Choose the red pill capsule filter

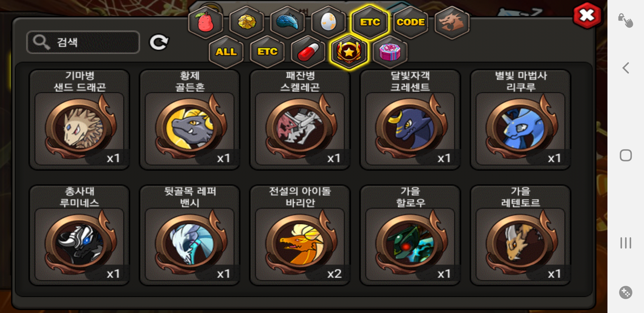(x=308, y=52)
